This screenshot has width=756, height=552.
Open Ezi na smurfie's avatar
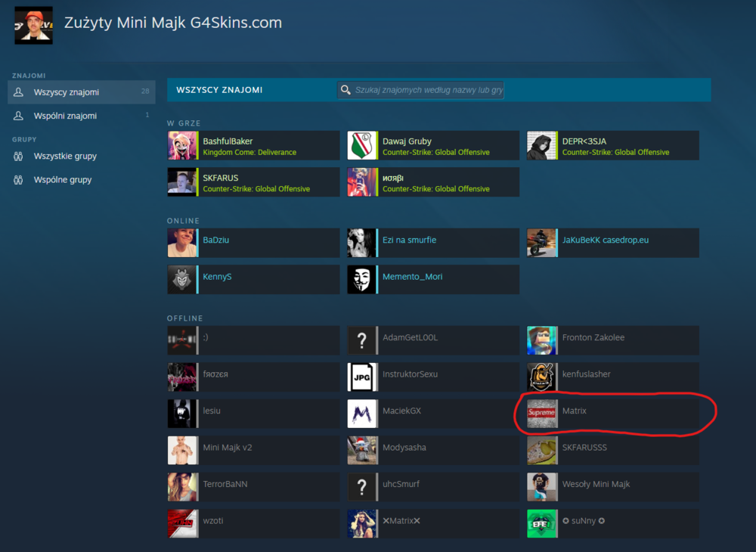[361, 243]
